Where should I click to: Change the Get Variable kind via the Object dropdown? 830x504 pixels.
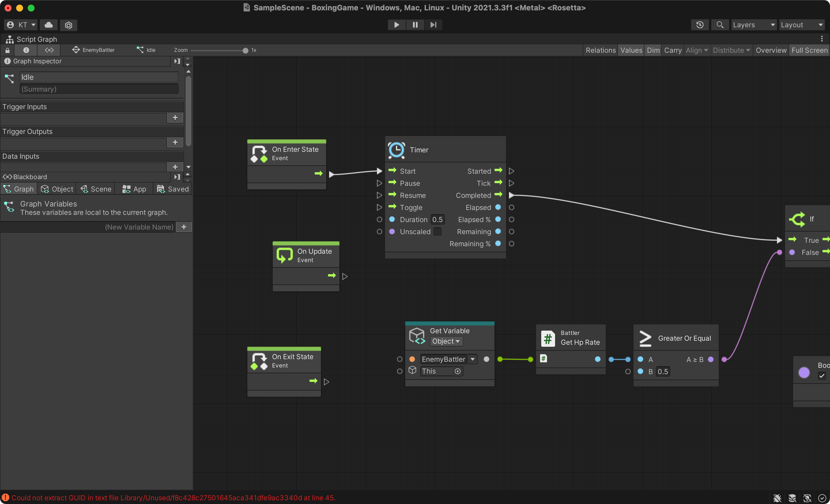coord(446,341)
